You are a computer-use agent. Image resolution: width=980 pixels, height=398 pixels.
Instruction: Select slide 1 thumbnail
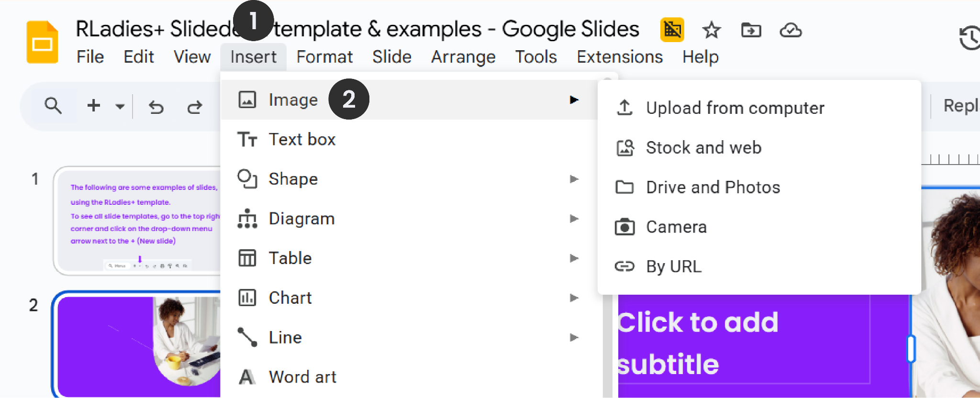(x=137, y=221)
